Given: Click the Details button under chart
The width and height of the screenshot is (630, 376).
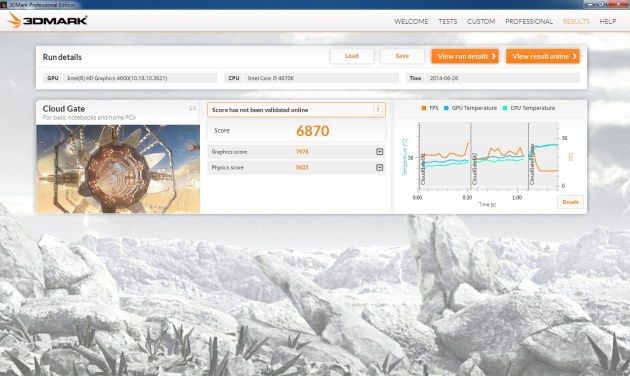Looking at the screenshot, I should pyautogui.click(x=570, y=202).
